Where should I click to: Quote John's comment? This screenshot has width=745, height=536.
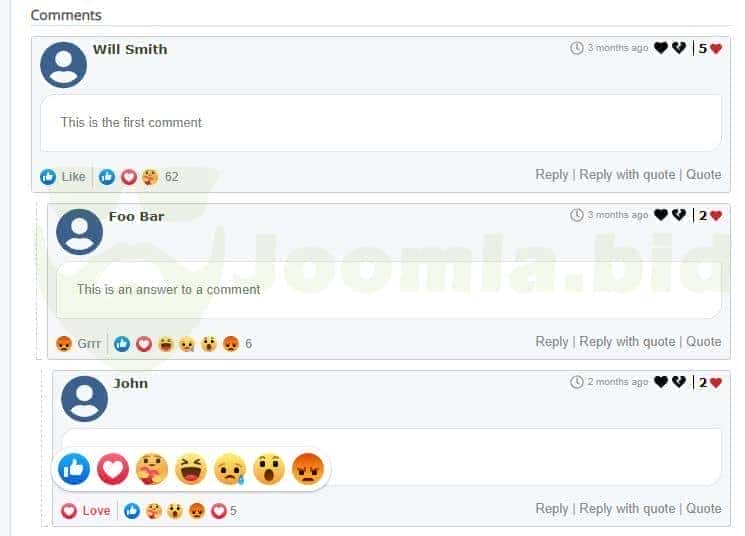click(703, 508)
